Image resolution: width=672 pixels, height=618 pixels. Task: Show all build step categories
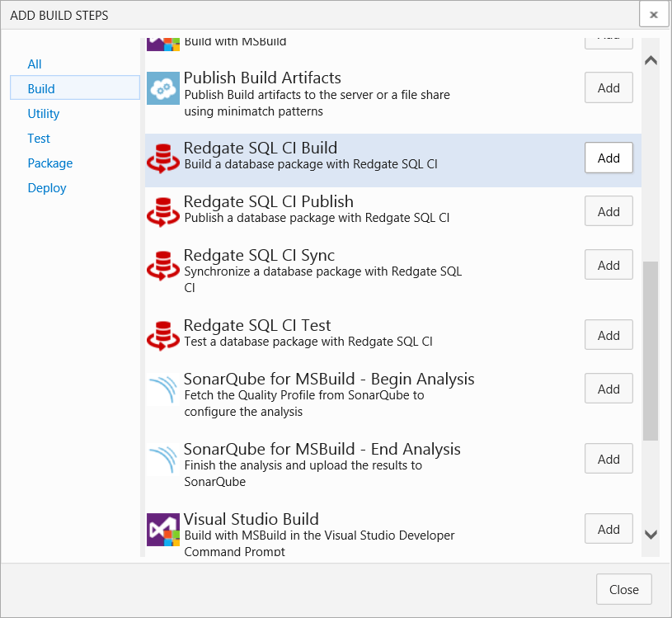[x=35, y=64]
